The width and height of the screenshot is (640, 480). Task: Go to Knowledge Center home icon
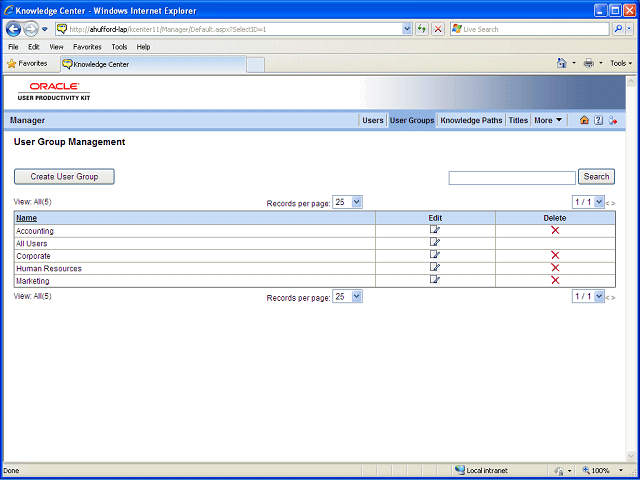584,120
